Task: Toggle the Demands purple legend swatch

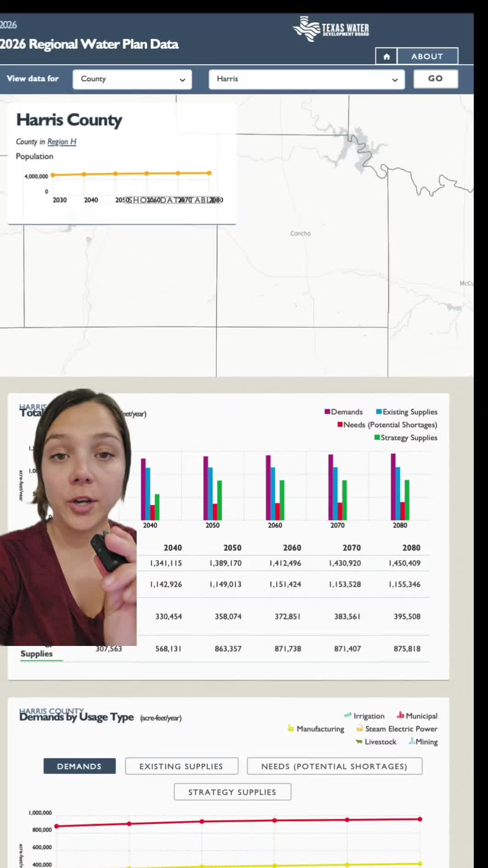Action: coord(327,412)
